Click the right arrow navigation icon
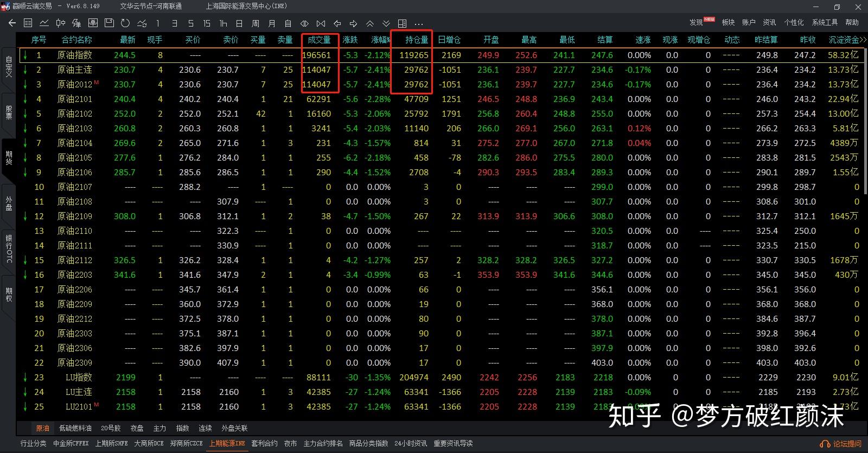Image resolution: width=868 pixels, height=453 pixels. click(353, 23)
